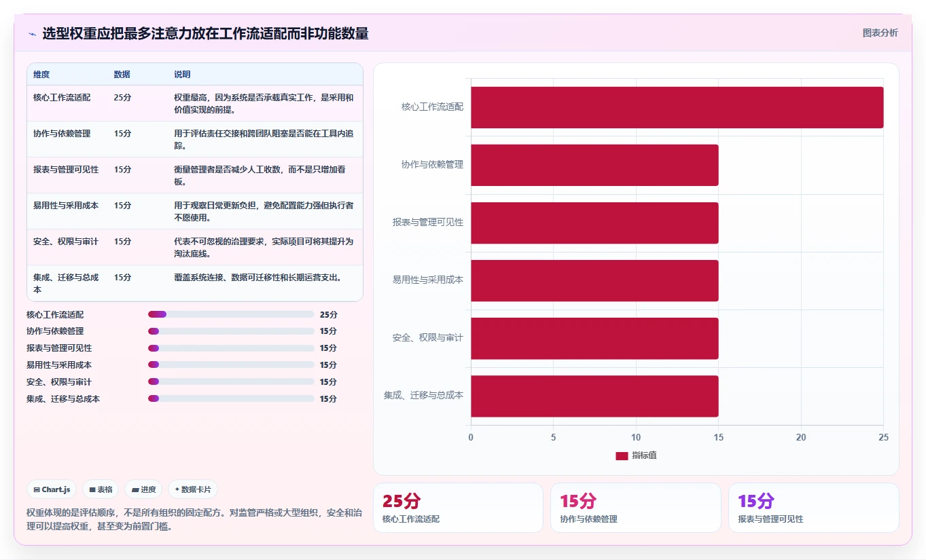
Task: Click the 报表与管理可见性 progress bar
Action: click(x=231, y=348)
